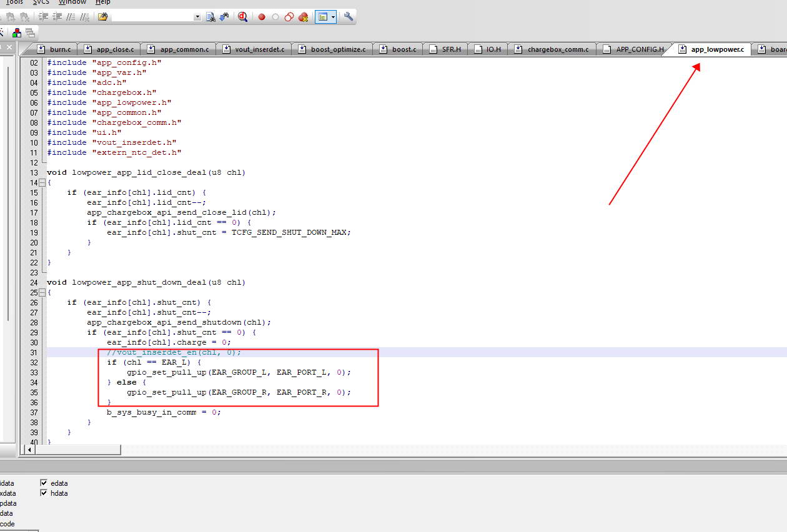787x532 pixels.
Task: Click the kill all breakpoints icon
Action: click(x=304, y=17)
